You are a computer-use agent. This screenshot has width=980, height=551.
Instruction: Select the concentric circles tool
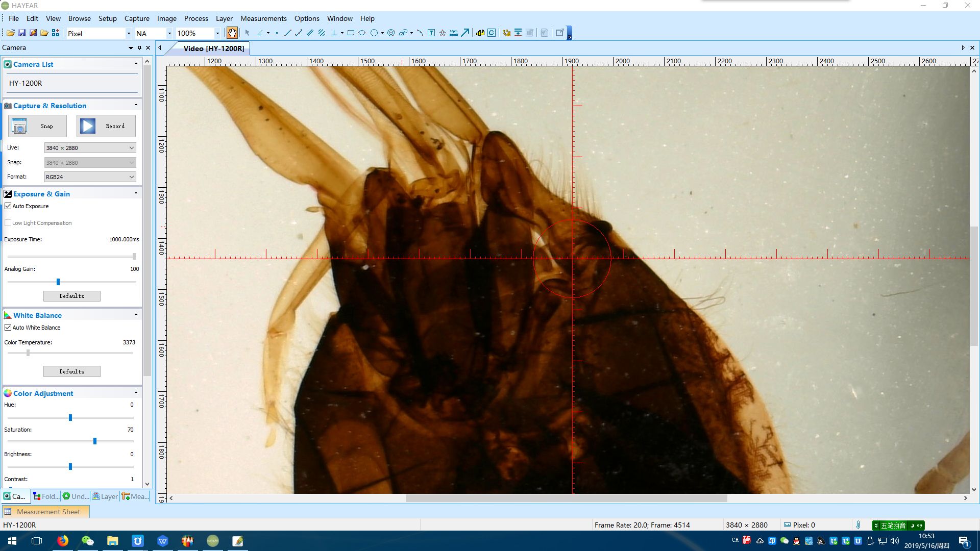(391, 33)
